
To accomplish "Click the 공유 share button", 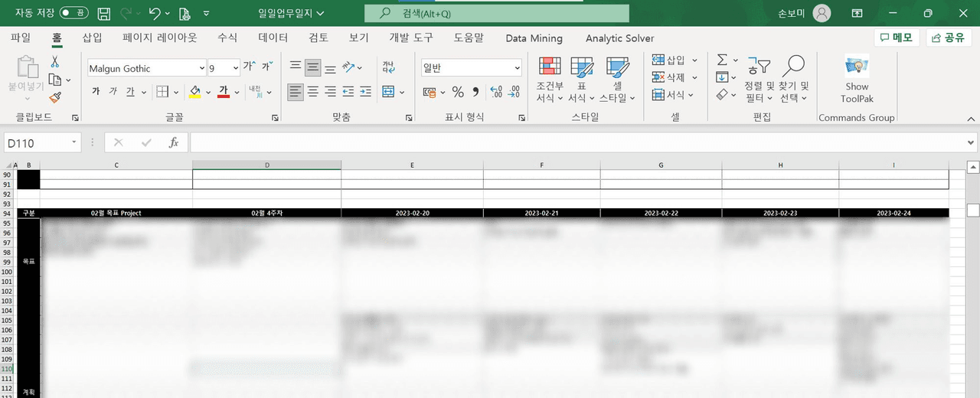I will pos(948,38).
